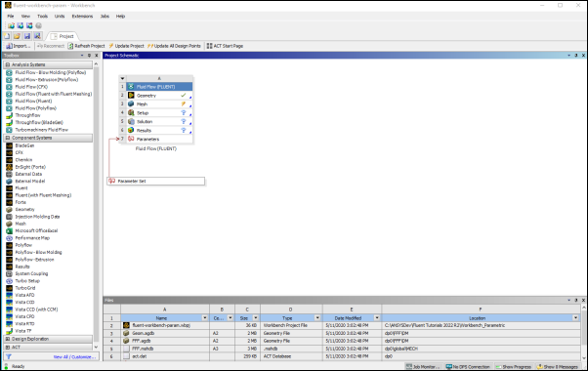Select the Vista AFD icon

pyautogui.click(x=9, y=295)
